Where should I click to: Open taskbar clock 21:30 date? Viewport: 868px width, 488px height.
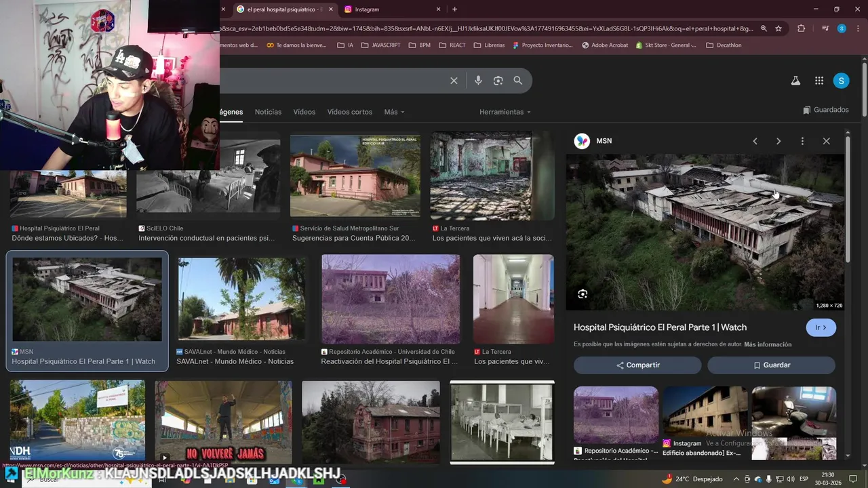[827, 479]
